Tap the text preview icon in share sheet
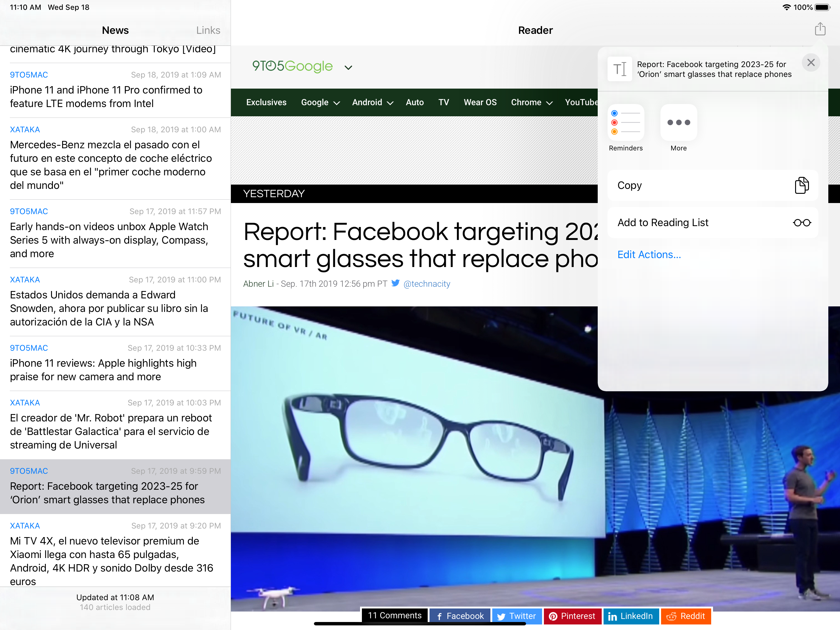This screenshot has height=630, width=840. click(x=619, y=69)
